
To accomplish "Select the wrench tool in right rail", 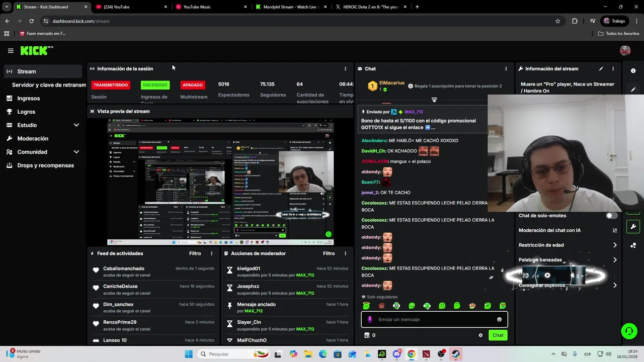I will (633, 226).
